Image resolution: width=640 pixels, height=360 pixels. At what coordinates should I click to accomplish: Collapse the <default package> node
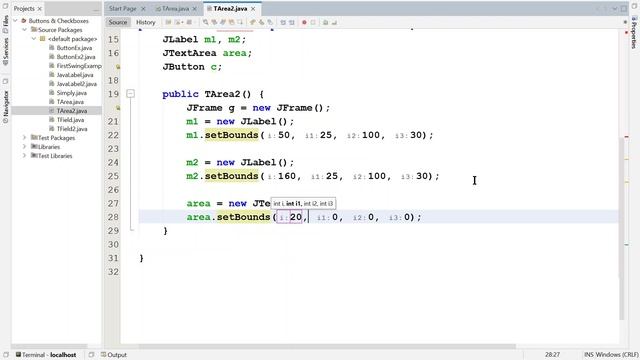coord(34,39)
